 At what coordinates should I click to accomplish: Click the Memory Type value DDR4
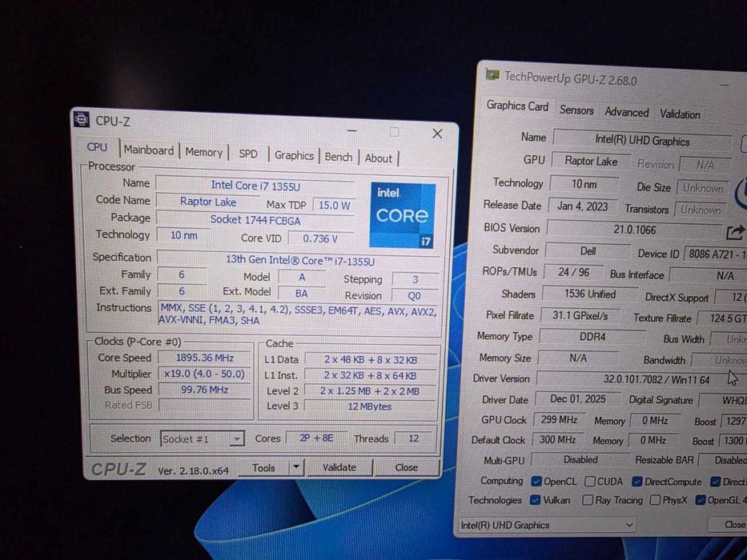pyautogui.click(x=592, y=337)
